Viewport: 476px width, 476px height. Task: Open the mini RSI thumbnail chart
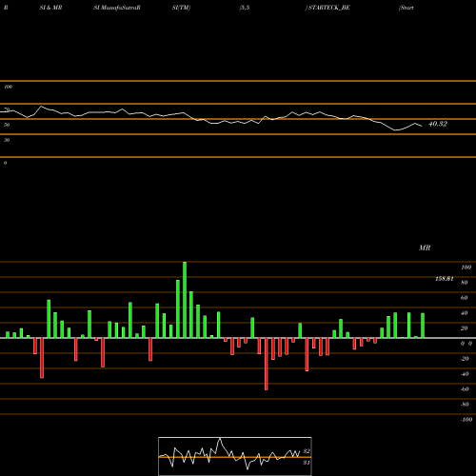click(x=235, y=456)
